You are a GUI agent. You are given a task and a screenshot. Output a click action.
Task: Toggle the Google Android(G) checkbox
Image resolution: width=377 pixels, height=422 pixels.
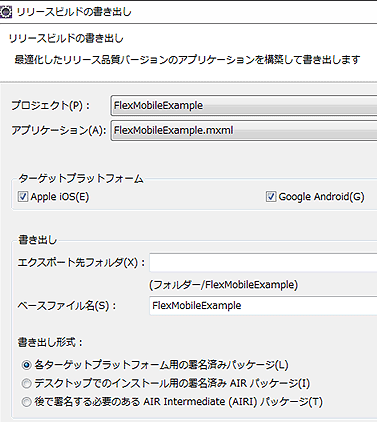pos(271,197)
